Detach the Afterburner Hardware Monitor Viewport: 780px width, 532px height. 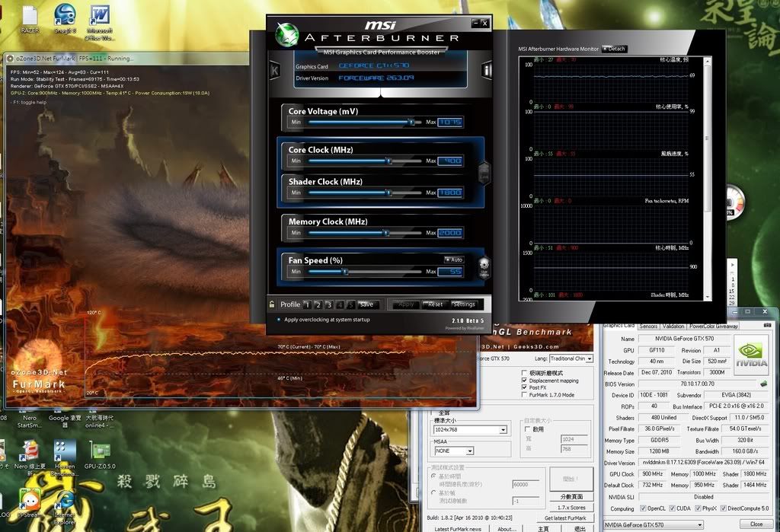point(615,49)
